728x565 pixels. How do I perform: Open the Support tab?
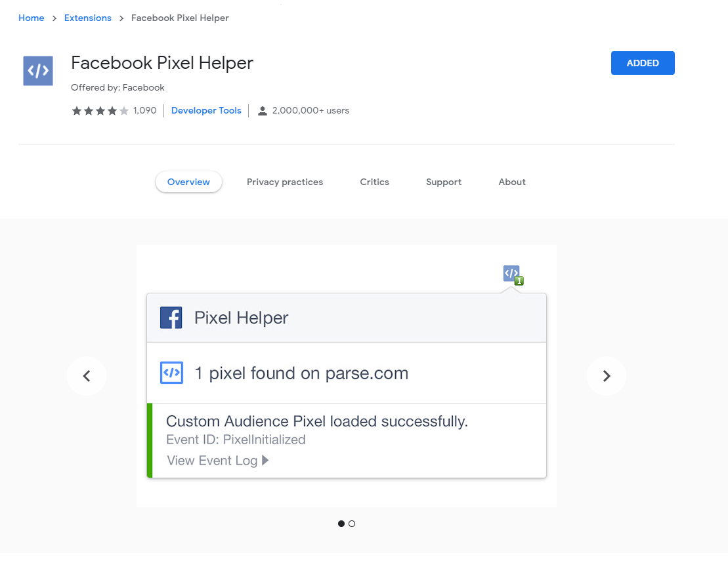(x=443, y=182)
